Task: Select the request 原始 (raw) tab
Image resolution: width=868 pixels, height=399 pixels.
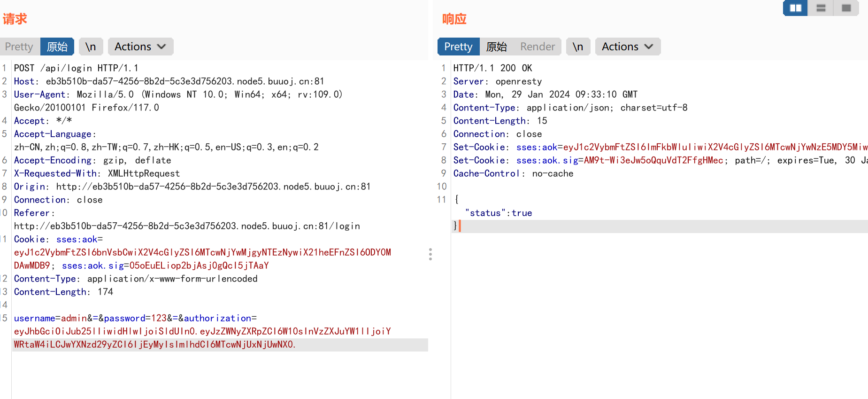Action: [x=57, y=47]
